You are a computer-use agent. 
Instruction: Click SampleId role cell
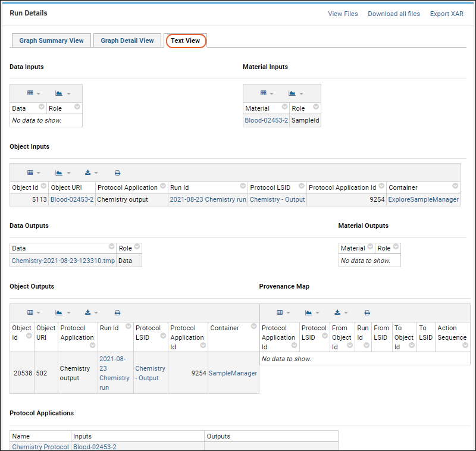(305, 120)
